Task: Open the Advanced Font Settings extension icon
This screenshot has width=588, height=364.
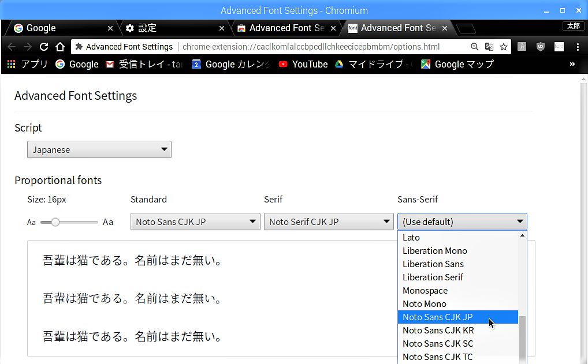Action: click(x=559, y=47)
